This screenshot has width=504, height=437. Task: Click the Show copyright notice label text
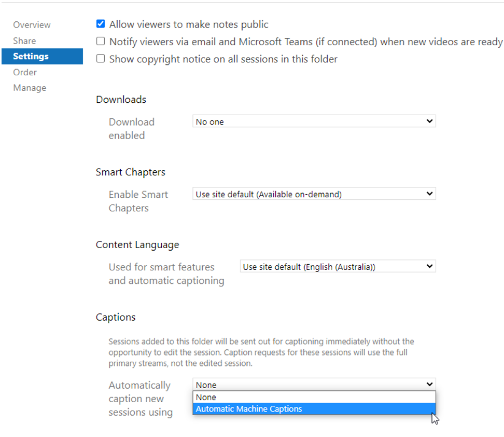coord(223,59)
